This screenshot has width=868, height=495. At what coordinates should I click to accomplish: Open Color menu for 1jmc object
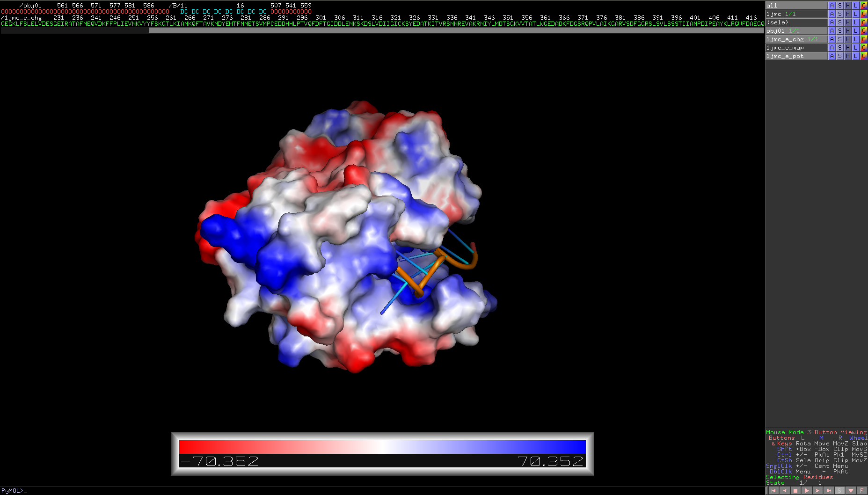864,14
